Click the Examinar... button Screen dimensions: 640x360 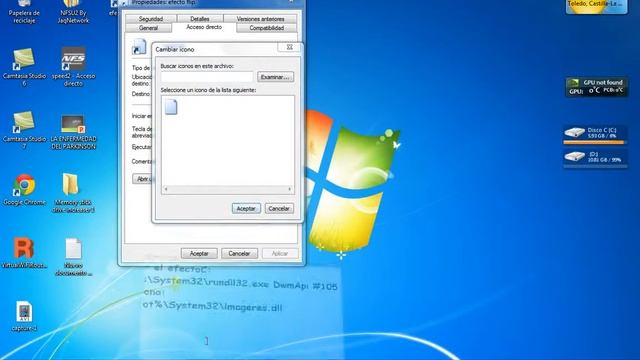(276, 77)
